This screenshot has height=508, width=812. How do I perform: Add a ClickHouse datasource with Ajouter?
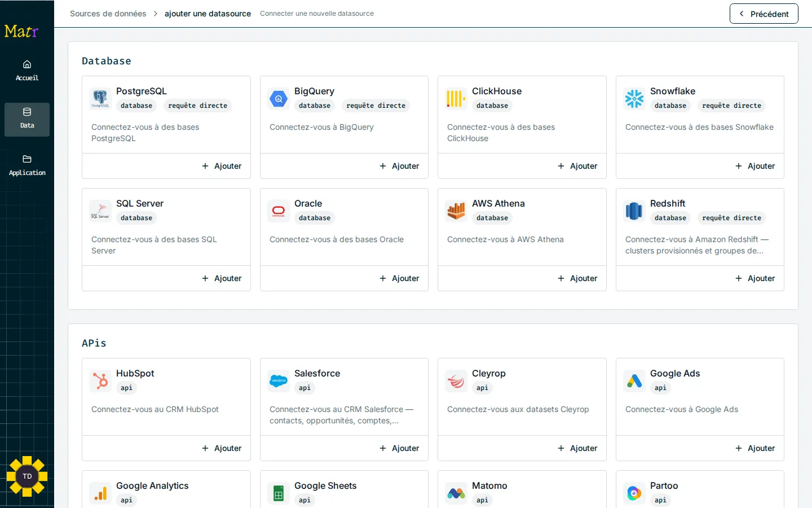coord(577,166)
